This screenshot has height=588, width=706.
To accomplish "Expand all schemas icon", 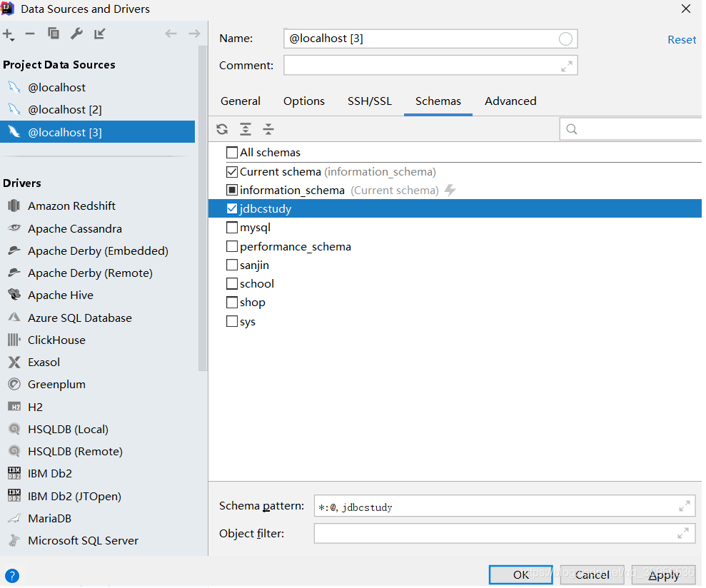I will tap(246, 129).
